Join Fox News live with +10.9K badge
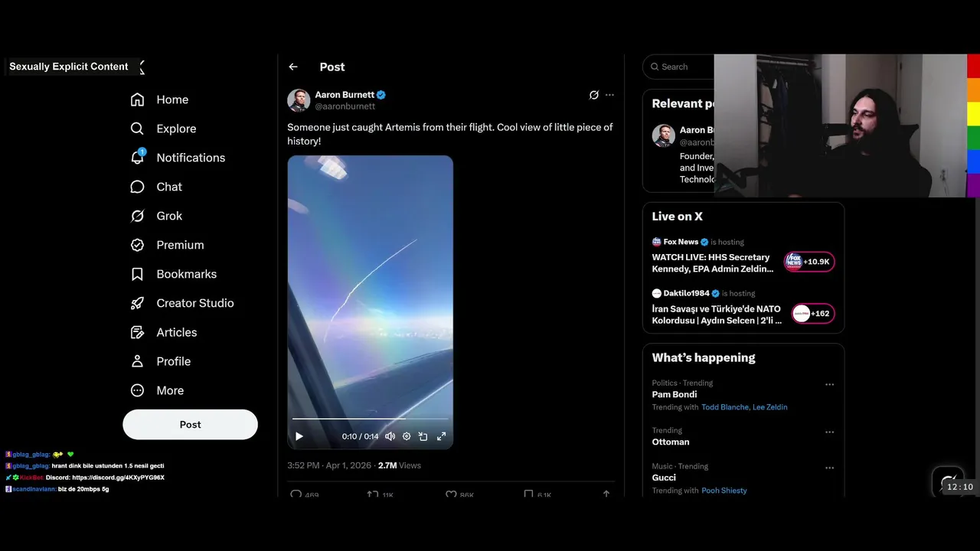This screenshot has height=551, width=980. pyautogui.click(x=809, y=262)
